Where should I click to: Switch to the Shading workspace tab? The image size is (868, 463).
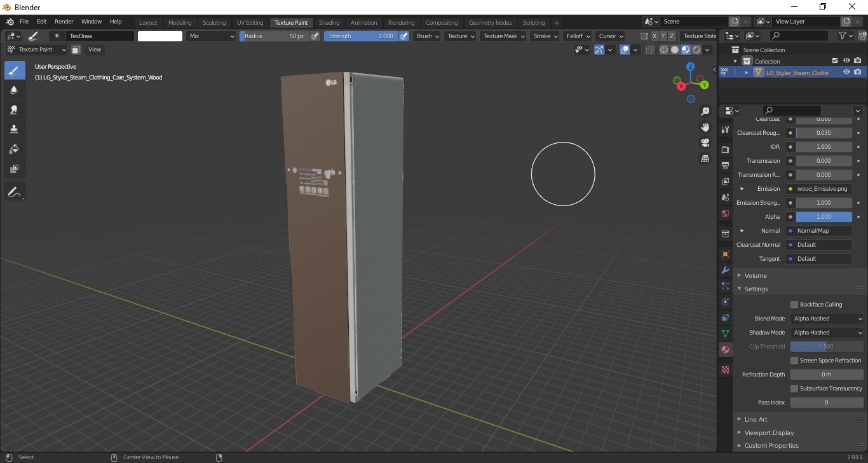(329, 23)
